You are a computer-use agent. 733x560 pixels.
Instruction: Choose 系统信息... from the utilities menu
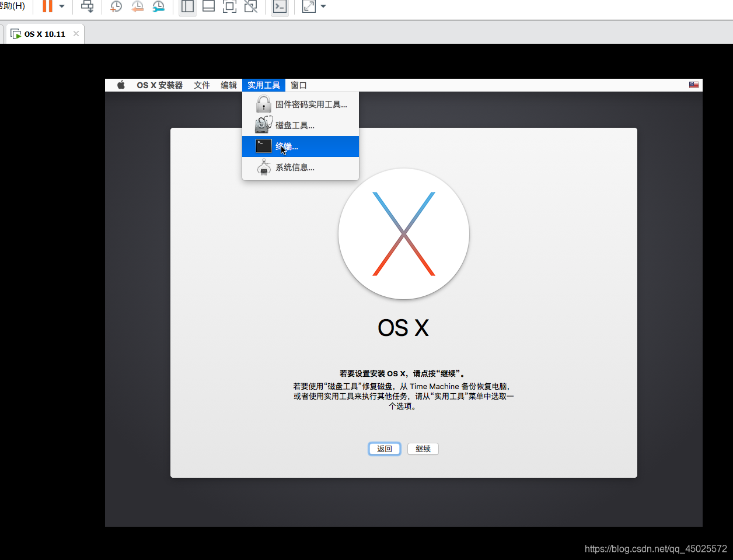301,167
